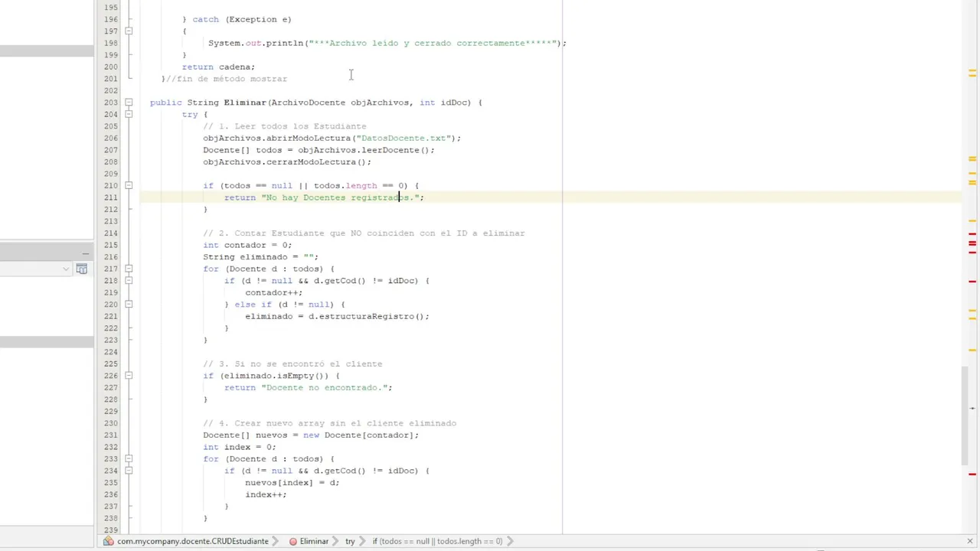Screen dimensions: 980x551
Task: Click the leerDocente() call on line 207
Action: 395,150
